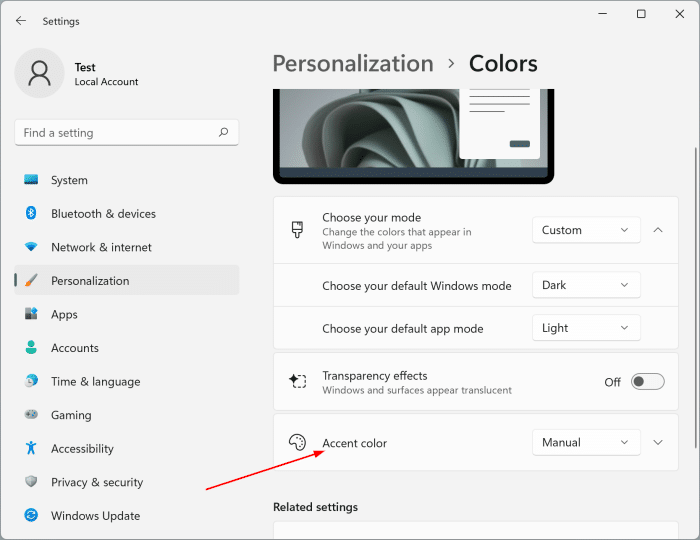Click the user profile avatar icon
The height and width of the screenshot is (540, 700).
(x=40, y=73)
